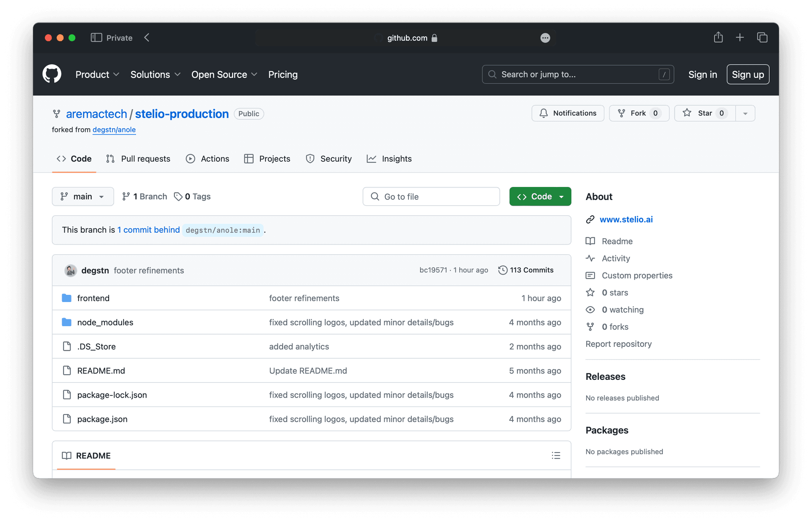Switch to the Pull requests tab
Screen dimensions: 812x522
pyautogui.click(x=138, y=159)
